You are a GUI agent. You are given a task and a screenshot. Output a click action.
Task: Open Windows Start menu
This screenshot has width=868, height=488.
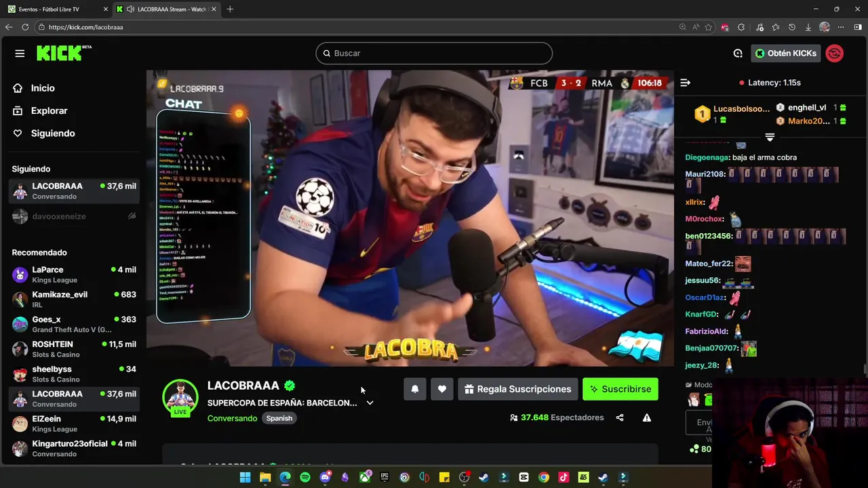(245, 478)
